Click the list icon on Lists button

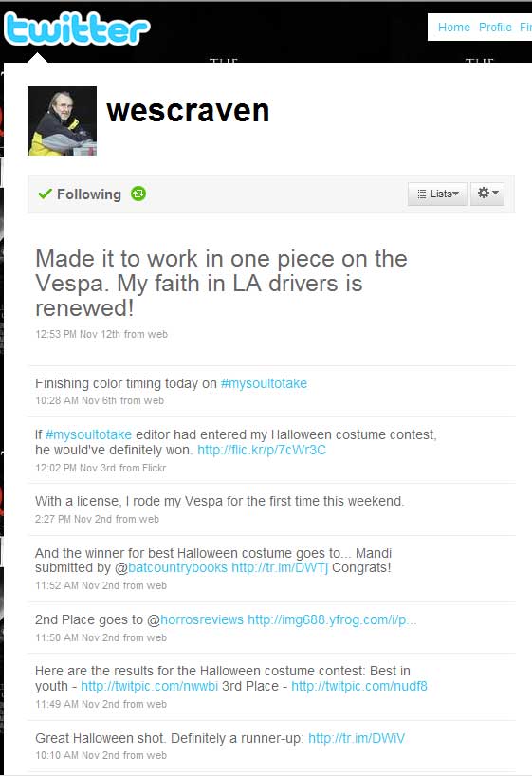coord(422,194)
